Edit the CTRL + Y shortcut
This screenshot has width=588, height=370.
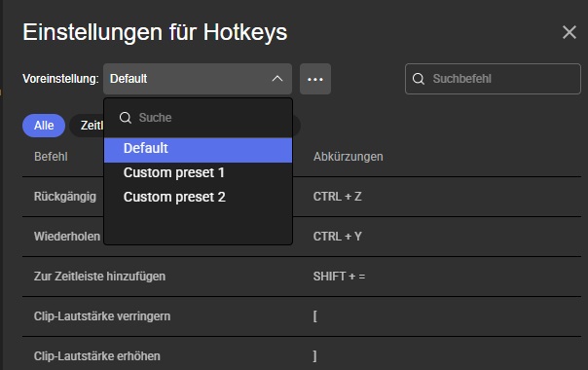(337, 237)
